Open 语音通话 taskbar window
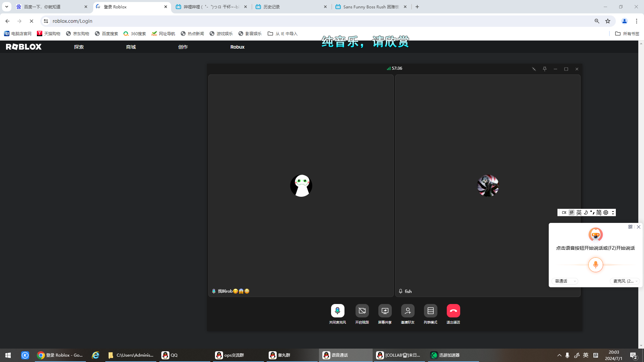Screen dimensions: 644x362 [x=345, y=355]
